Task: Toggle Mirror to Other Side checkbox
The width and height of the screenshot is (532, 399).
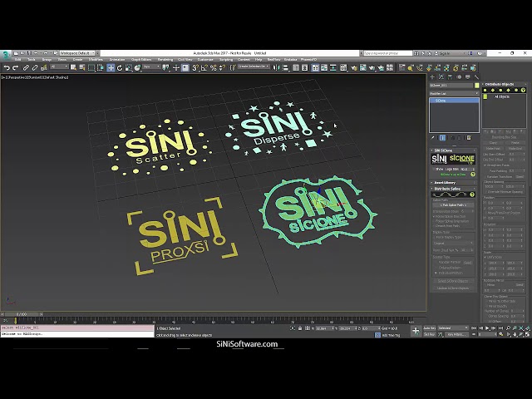Action: point(486,301)
